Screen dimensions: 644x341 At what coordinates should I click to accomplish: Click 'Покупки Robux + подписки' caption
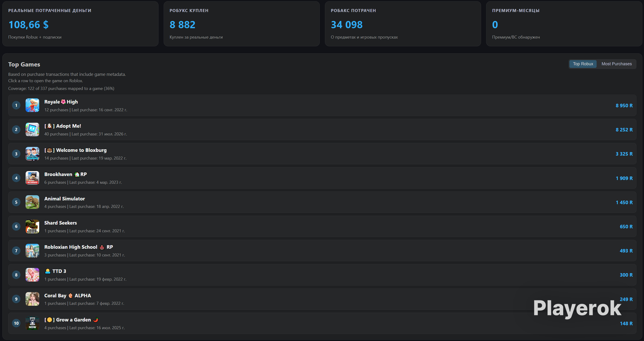click(x=35, y=37)
